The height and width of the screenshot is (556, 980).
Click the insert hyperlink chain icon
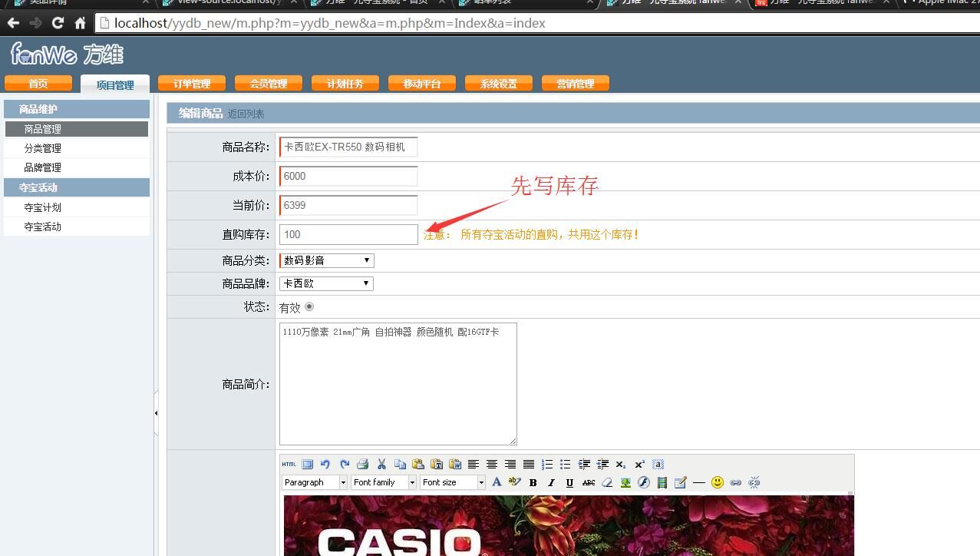point(736,482)
